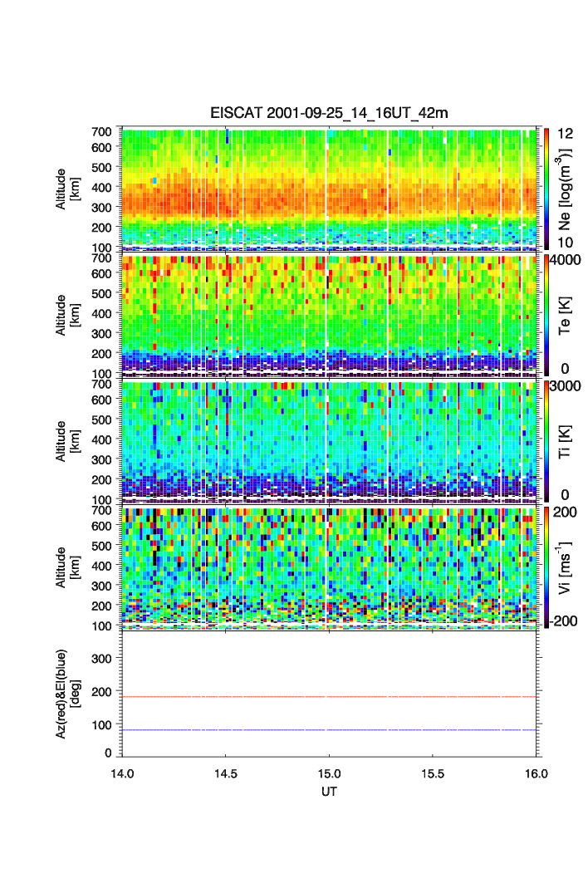588x883 pixels.
Task: Click the Te electron temperature color bar
Action: click(x=546, y=315)
